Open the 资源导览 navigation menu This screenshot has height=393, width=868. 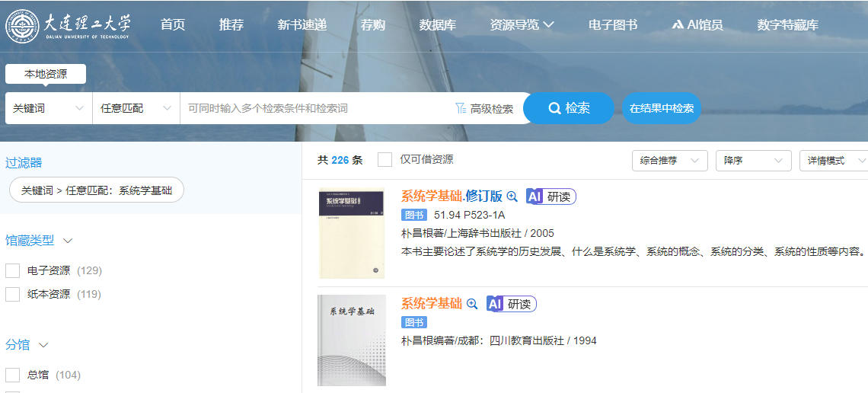coord(522,24)
